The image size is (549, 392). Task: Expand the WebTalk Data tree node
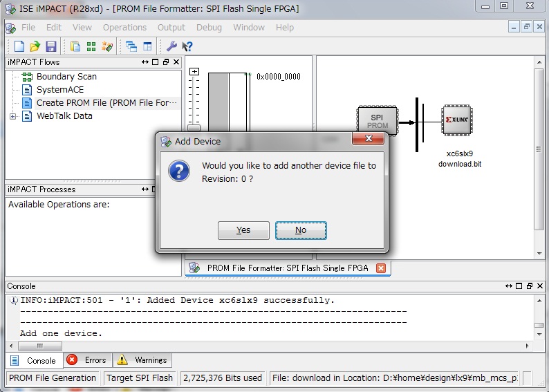point(13,116)
